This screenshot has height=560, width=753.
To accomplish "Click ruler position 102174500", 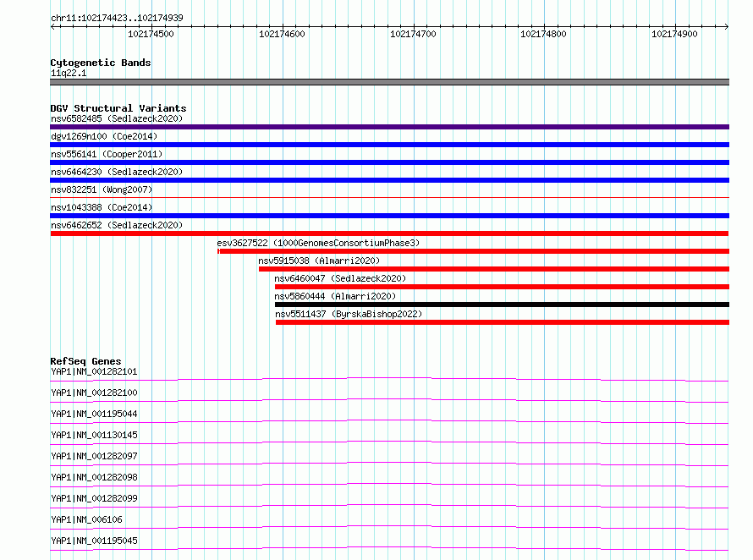I will click(151, 34).
